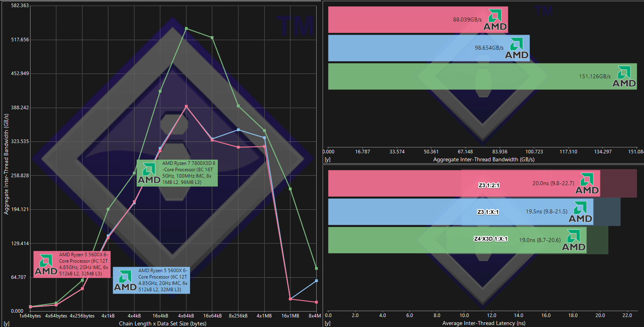Click the Z3 1:2:1 label
Viewport: 644px width, 327px height.
pyautogui.click(x=489, y=186)
